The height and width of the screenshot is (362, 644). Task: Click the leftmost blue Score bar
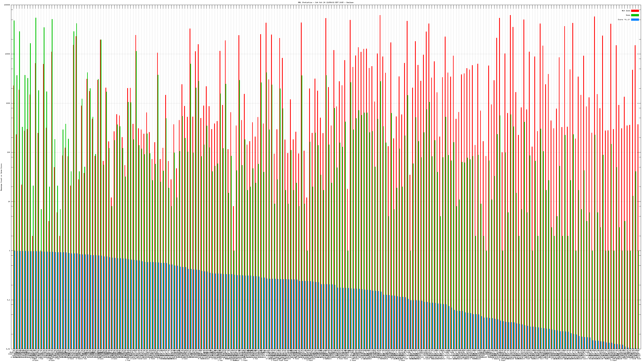pyautogui.click(x=15, y=300)
